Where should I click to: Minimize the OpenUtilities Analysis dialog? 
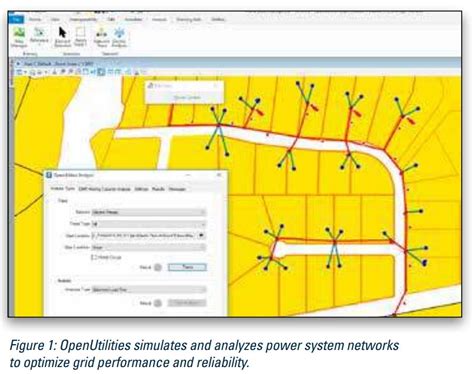188,175
